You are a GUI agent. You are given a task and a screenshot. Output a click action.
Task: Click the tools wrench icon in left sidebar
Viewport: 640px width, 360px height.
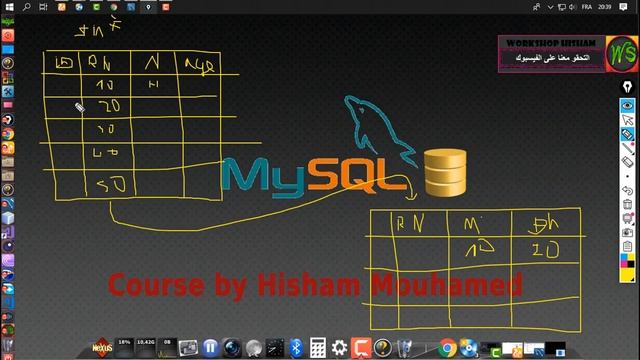[8, 91]
